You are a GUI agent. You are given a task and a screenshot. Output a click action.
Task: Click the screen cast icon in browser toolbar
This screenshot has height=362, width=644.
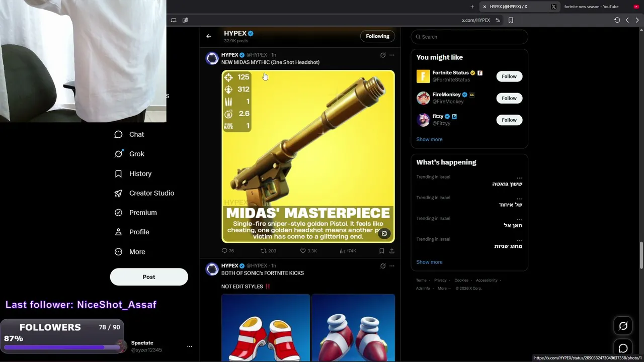point(174,20)
